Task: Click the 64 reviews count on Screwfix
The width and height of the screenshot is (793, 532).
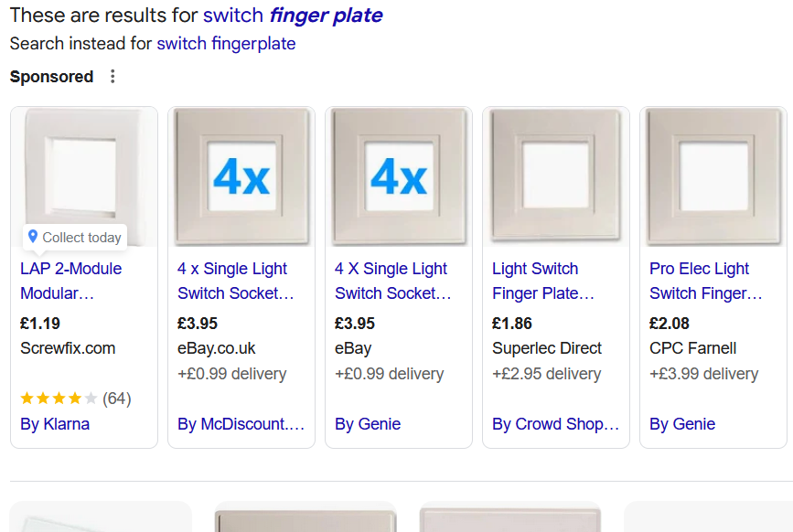Action: [117, 399]
